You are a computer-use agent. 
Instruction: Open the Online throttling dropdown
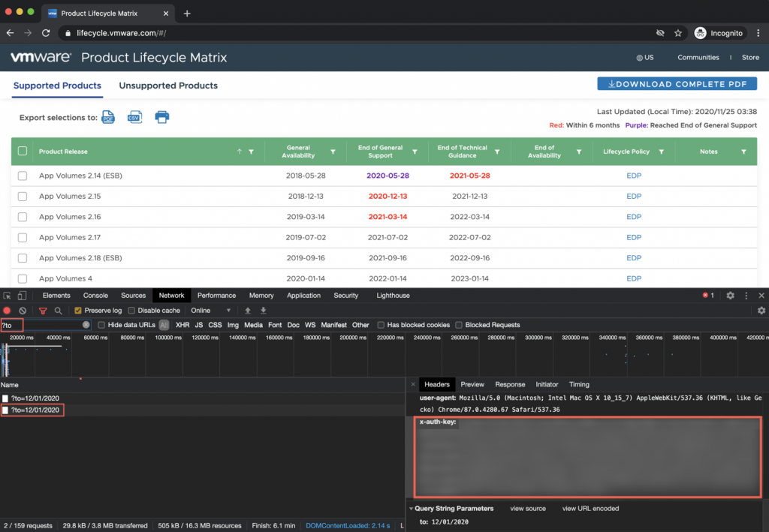[211, 311]
